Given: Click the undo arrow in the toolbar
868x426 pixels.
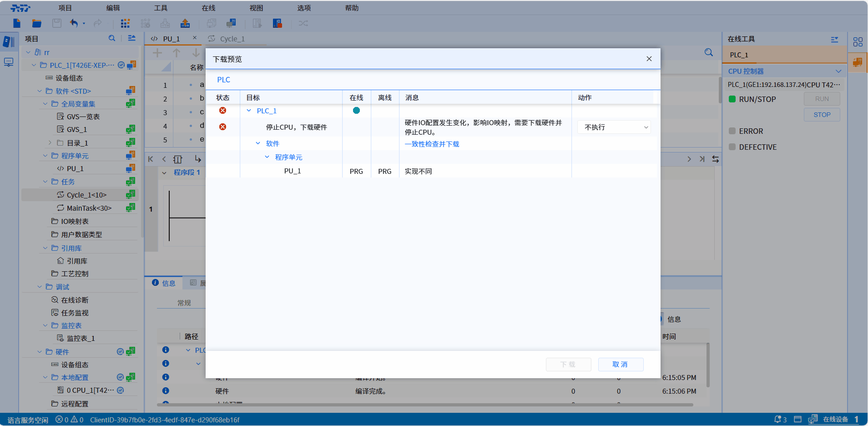Looking at the screenshot, I should 74,23.
